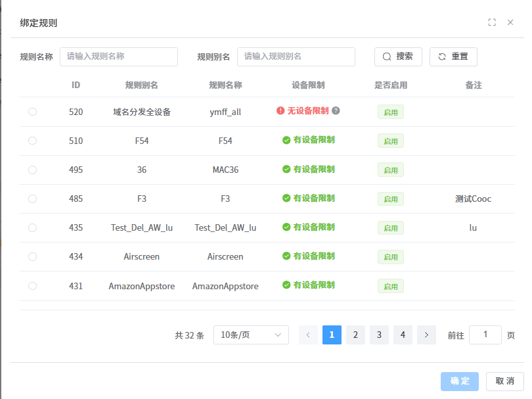Screen dimensions: 532x399
Task: Click the help icon beside 无设备限制
Action: point(336,110)
